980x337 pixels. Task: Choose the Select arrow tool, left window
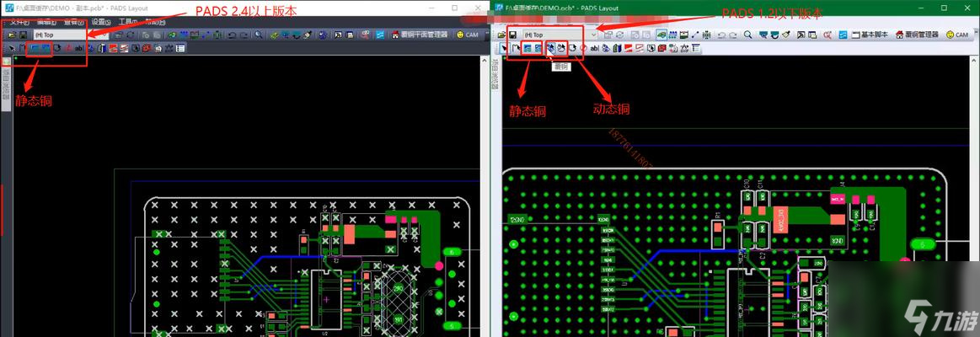point(12,48)
